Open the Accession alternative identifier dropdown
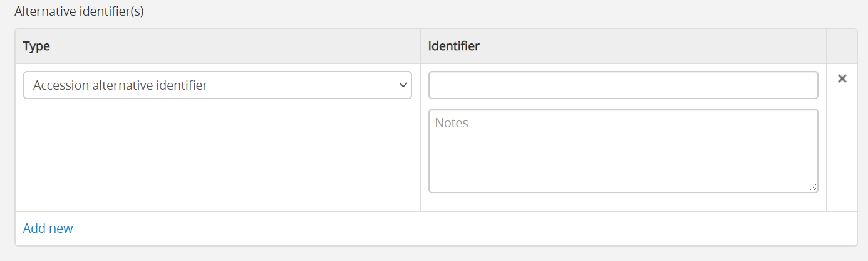The height and width of the screenshot is (261, 868). tap(217, 85)
